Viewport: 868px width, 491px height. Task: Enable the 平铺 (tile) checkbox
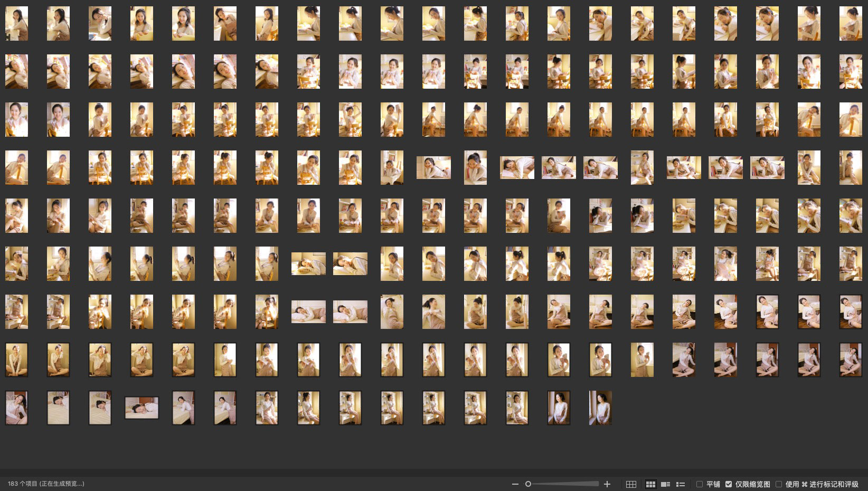(x=700, y=484)
